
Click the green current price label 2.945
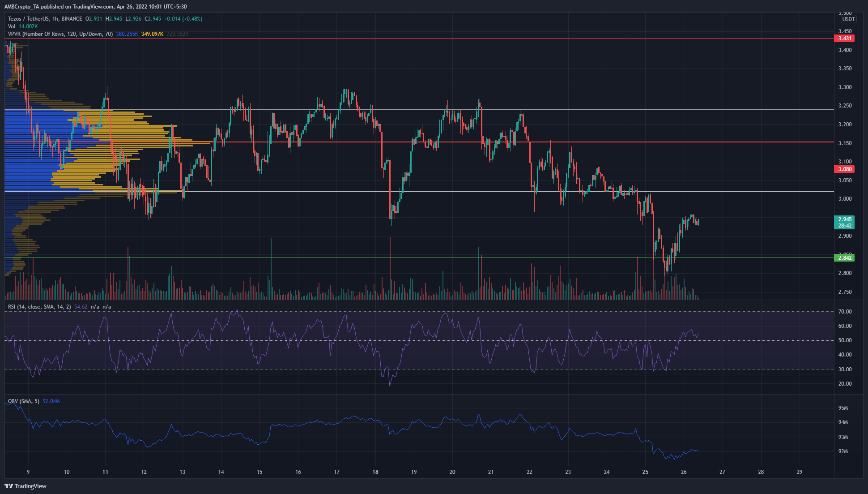[845, 219]
